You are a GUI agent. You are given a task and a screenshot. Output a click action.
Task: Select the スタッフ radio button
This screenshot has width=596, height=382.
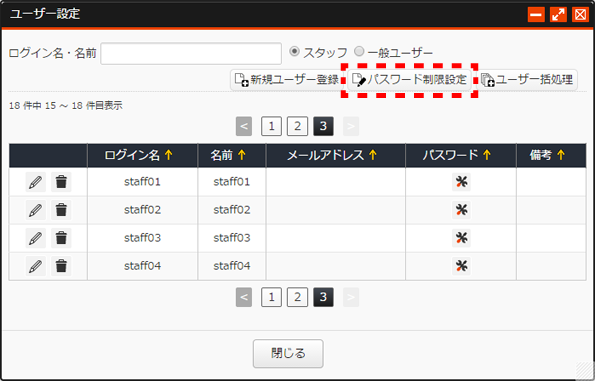[x=294, y=51]
